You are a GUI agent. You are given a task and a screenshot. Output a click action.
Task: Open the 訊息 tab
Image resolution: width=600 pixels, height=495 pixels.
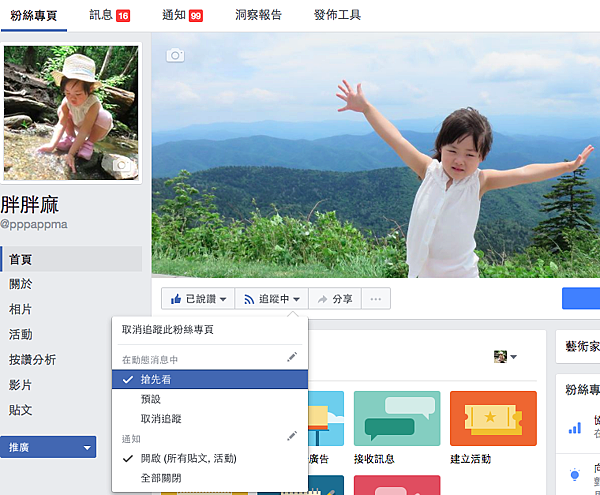(x=109, y=16)
